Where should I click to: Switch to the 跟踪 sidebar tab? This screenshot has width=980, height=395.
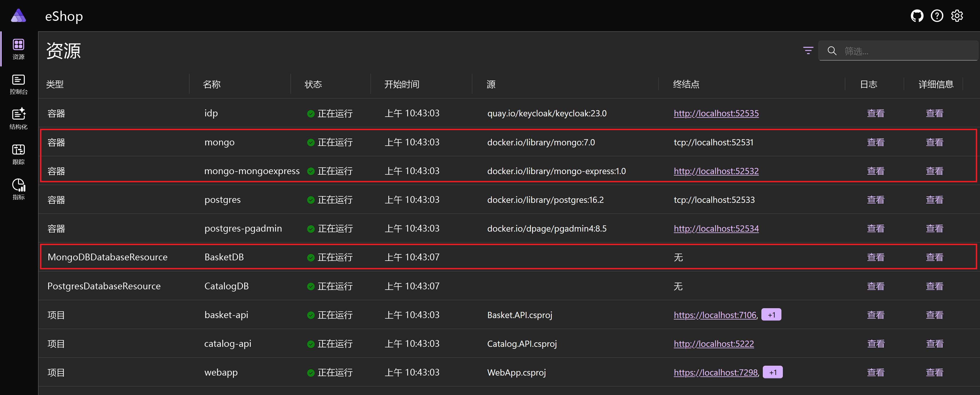[18, 154]
